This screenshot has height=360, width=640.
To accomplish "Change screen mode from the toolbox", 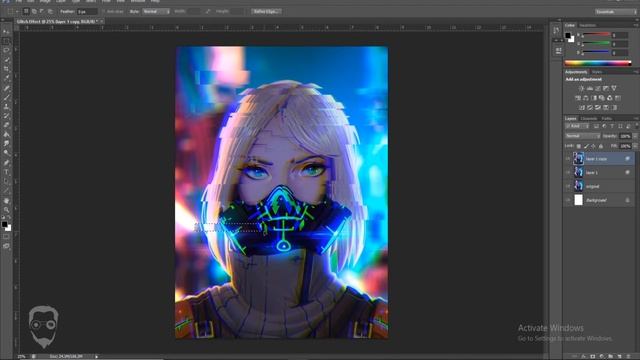I will click(x=6, y=246).
